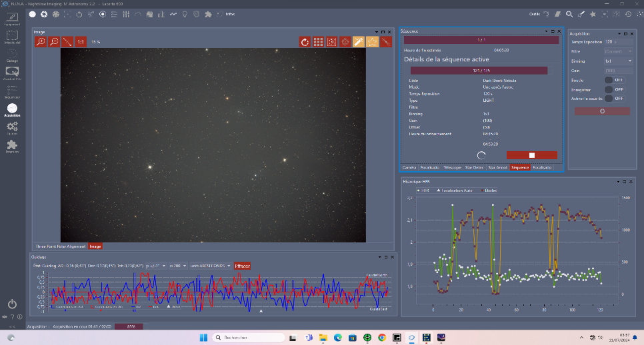Click the Effacer button in Guidage panel

click(x=243, y=266)
